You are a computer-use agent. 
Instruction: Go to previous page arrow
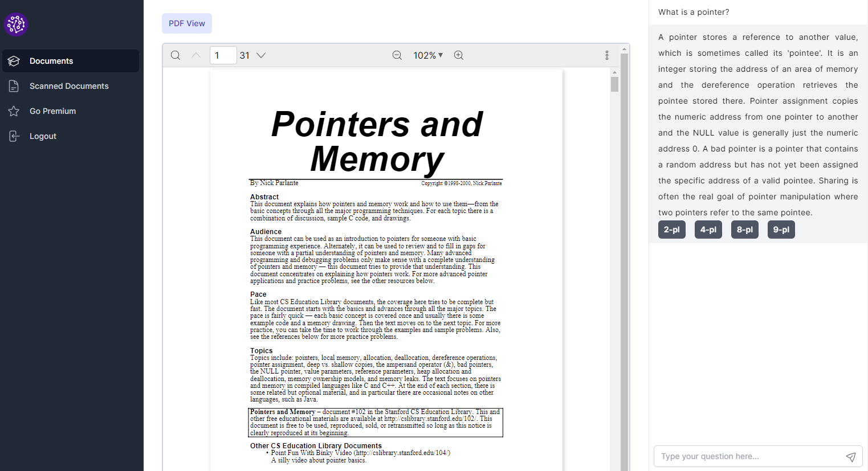point(196,55)
